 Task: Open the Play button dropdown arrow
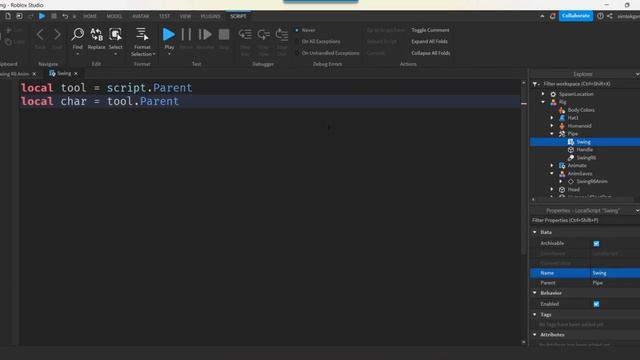coord(169,54)
